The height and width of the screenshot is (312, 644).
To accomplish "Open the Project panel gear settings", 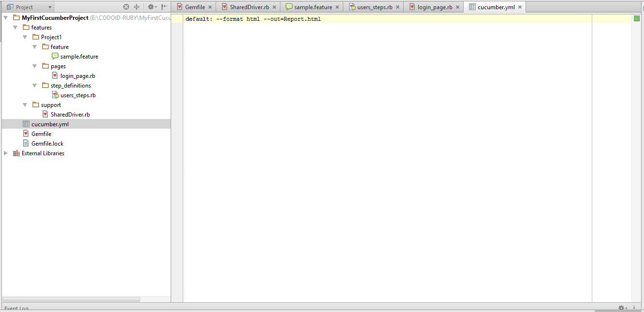I will [151, 7].
